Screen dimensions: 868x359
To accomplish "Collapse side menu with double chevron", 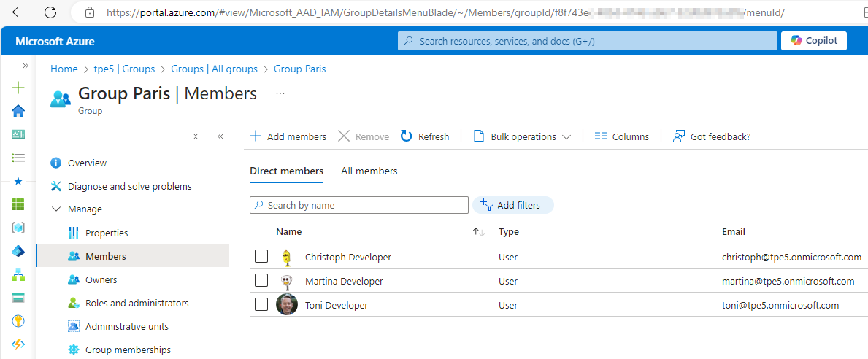I will (220, 136).
